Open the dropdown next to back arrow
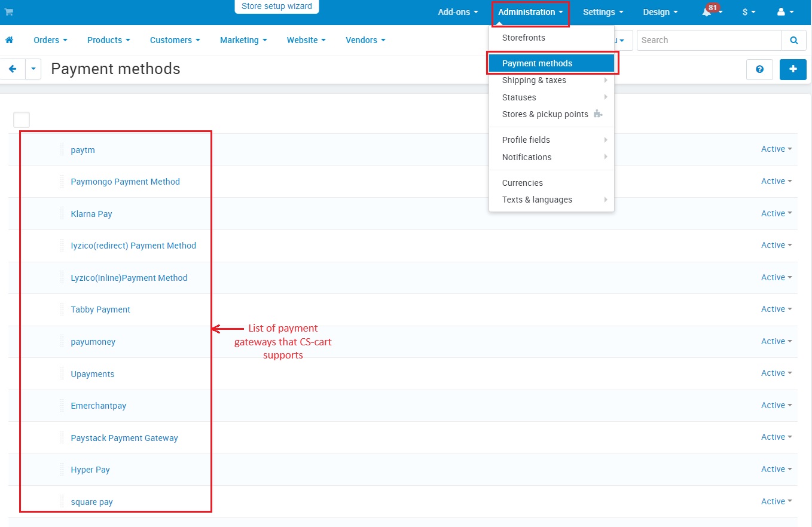Image resolution: width=812 pixels, height=527 pixels. point(33,69)
